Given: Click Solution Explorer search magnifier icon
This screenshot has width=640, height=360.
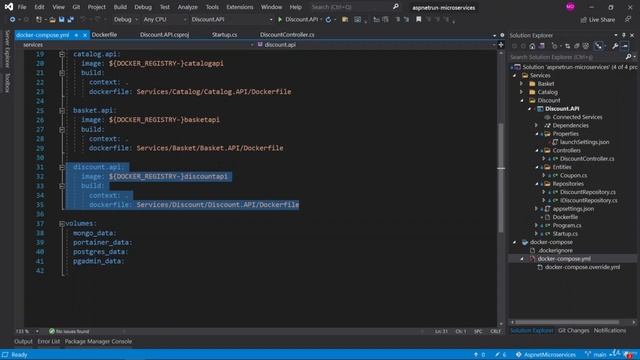Looking at the screenshot, I should click(x=629, y=57).
